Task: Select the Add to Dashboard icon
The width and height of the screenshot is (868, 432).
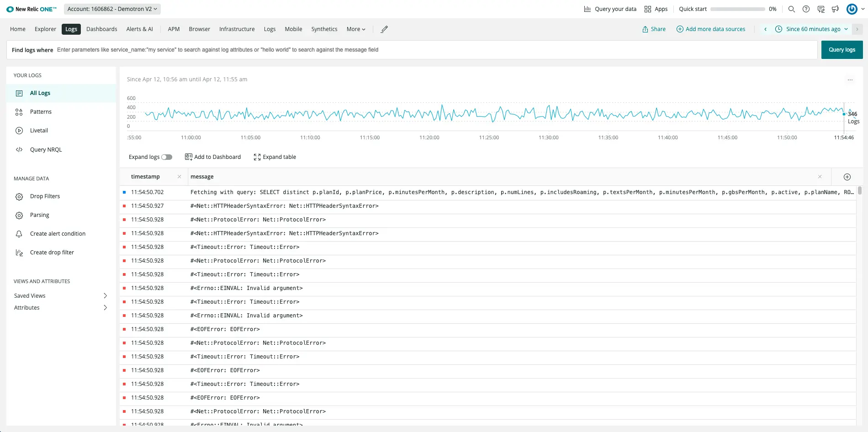Action: (x=188, y=157)
